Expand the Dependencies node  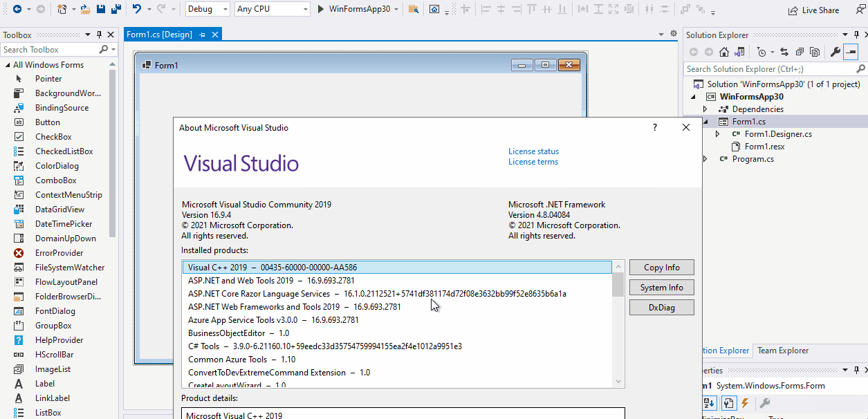point(705,109)
